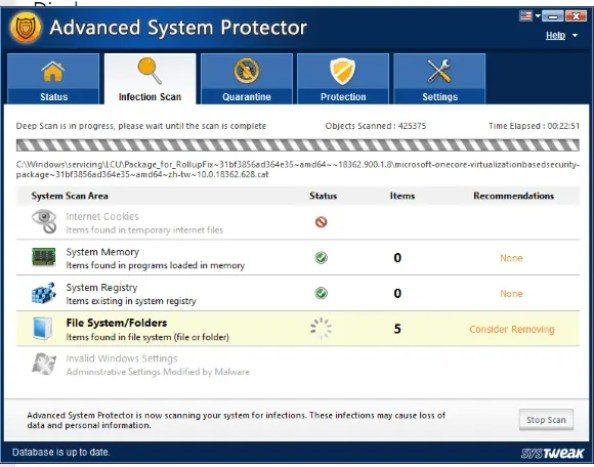Image resolution: width=594 pixels, height=467 pixels.
Task: Select the File System/Folders row
Action: click(298, 328)
